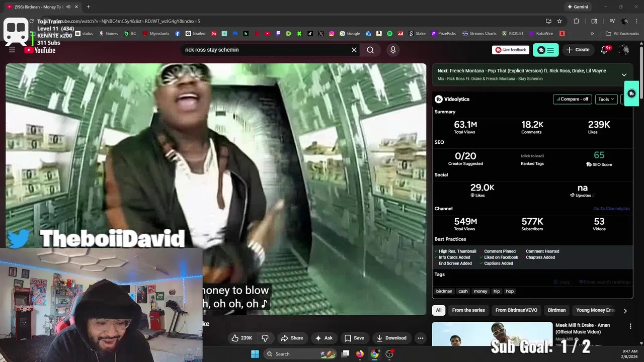Viewport: 644px width, 362px height.
Task: Save the video to a playlist
Action: [x=354, y=338]
